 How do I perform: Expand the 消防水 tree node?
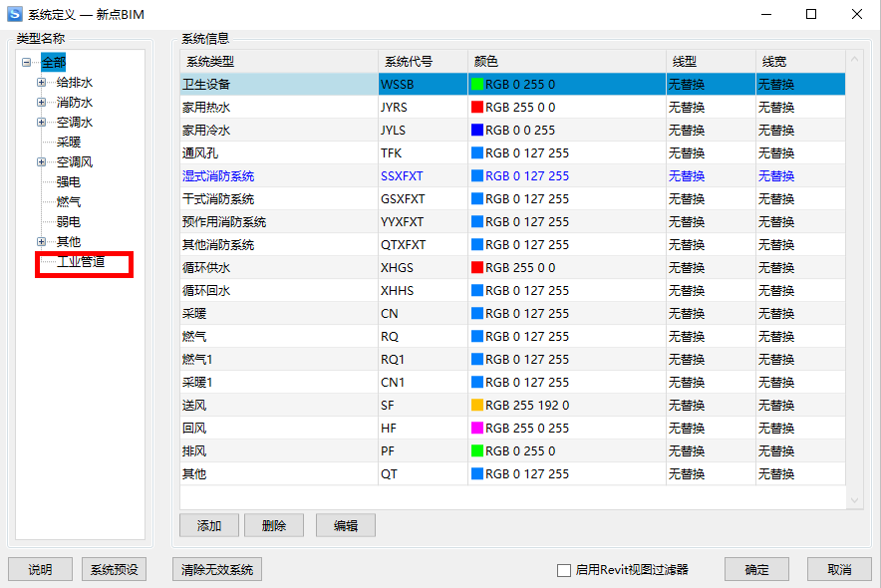pyautogui.click(x=41, y=103)
